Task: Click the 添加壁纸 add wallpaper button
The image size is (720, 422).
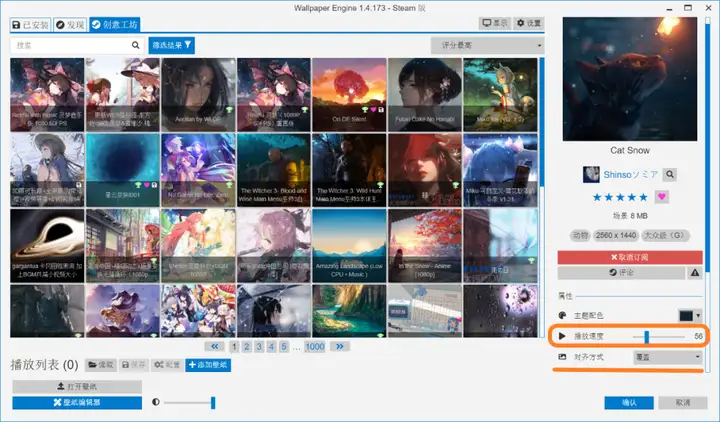Action: pos(208,365)
